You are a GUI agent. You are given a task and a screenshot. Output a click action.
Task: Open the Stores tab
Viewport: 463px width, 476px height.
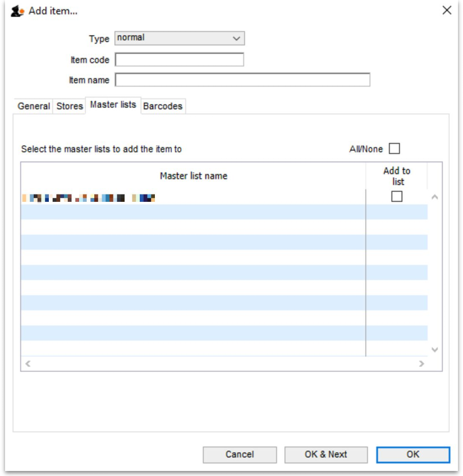click(x=70, y=106)
